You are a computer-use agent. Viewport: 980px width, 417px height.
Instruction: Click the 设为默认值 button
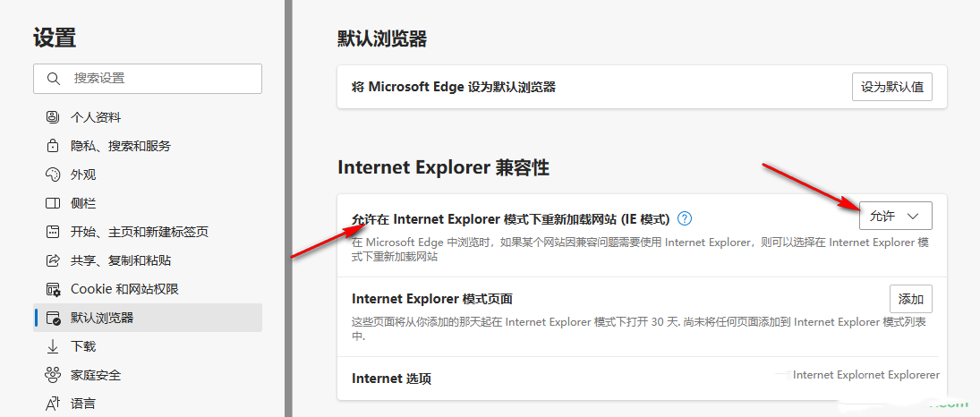(892, 87)
